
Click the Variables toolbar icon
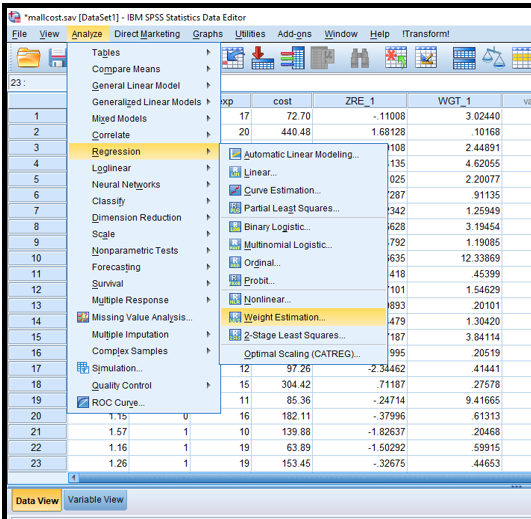pyautogui.click(x=293, y=58)
